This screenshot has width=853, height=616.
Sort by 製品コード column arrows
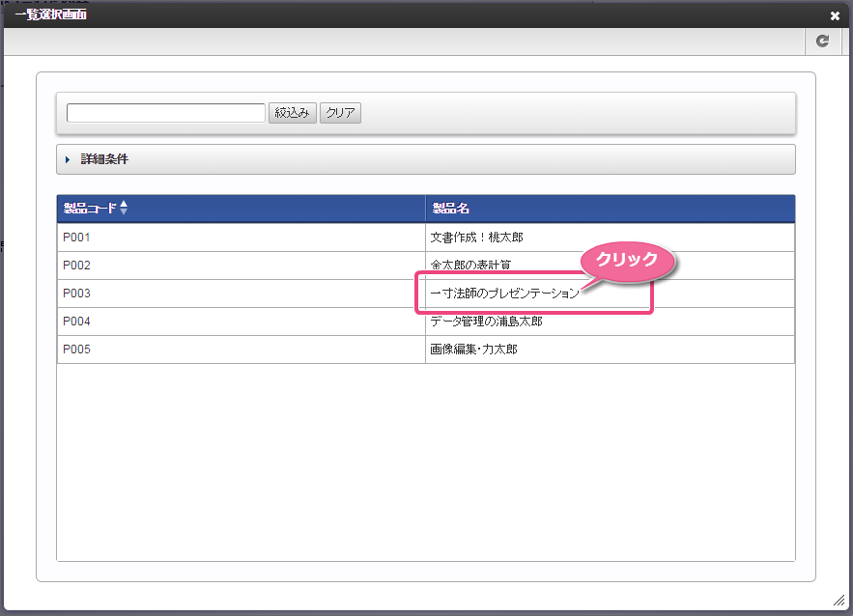(x=124, y=208)
